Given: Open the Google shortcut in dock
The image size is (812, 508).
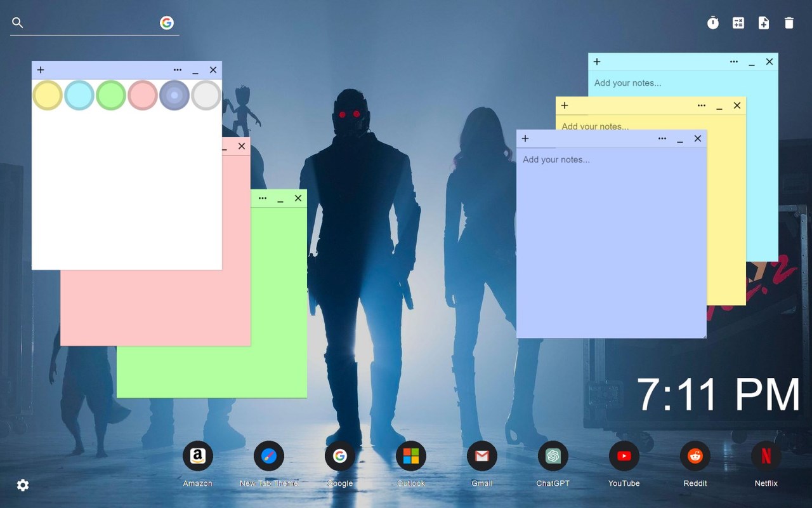Looking at the screenshot, I should point(340,456).
